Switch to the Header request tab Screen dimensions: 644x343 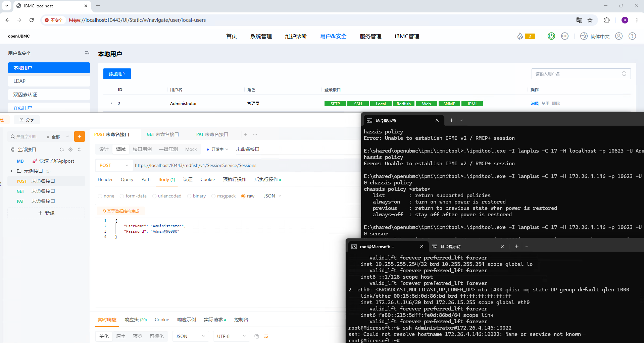[105, 180]
